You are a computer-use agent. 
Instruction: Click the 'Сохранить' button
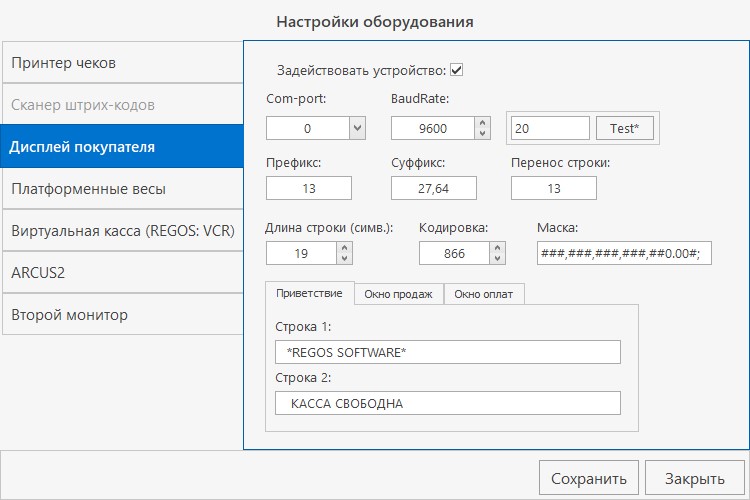pyautogui.click(x=588, y=478)
